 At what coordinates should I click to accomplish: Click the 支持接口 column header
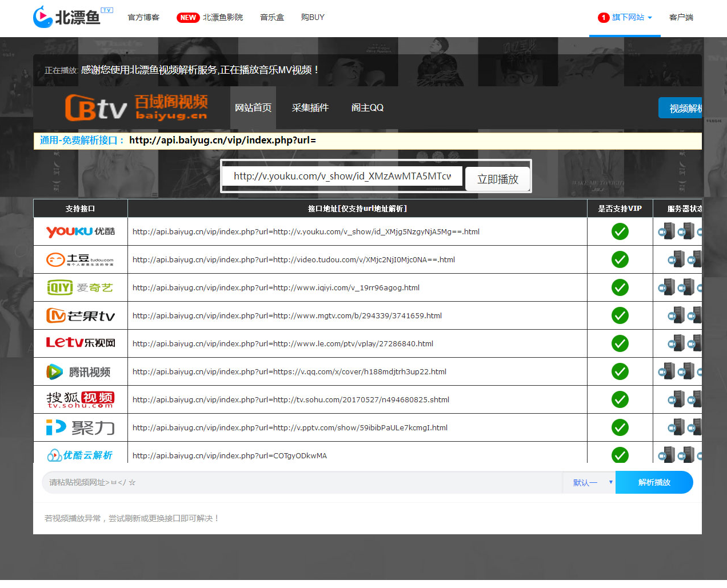point(80,209)
